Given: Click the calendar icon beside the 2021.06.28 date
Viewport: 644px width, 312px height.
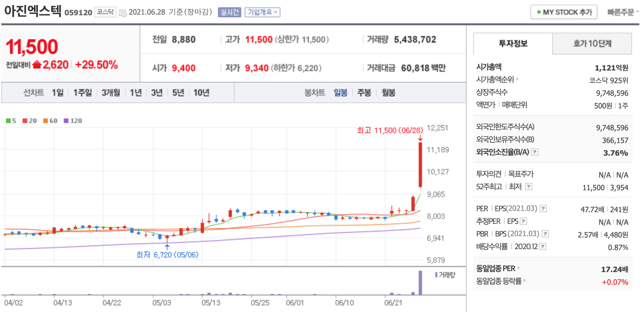Looking at the screenshot, I should point(123,13).
